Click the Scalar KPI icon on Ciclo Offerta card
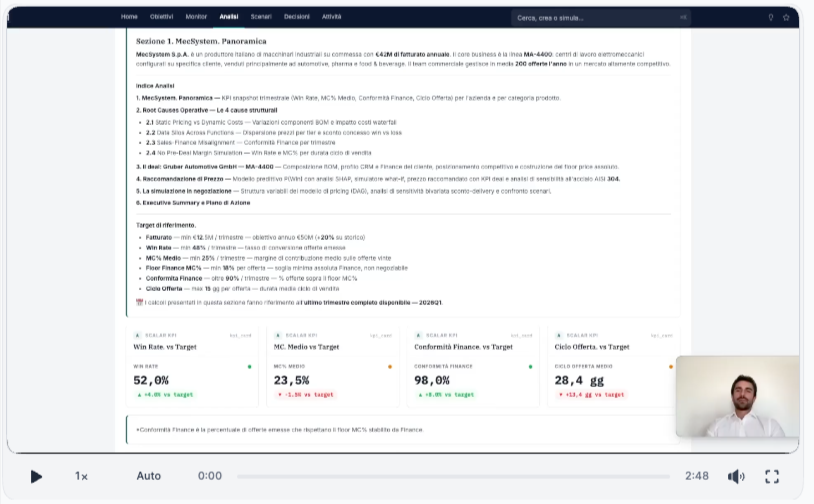This screenshot has width=814, height=504. pyautogui.click(x=559, y=335)
